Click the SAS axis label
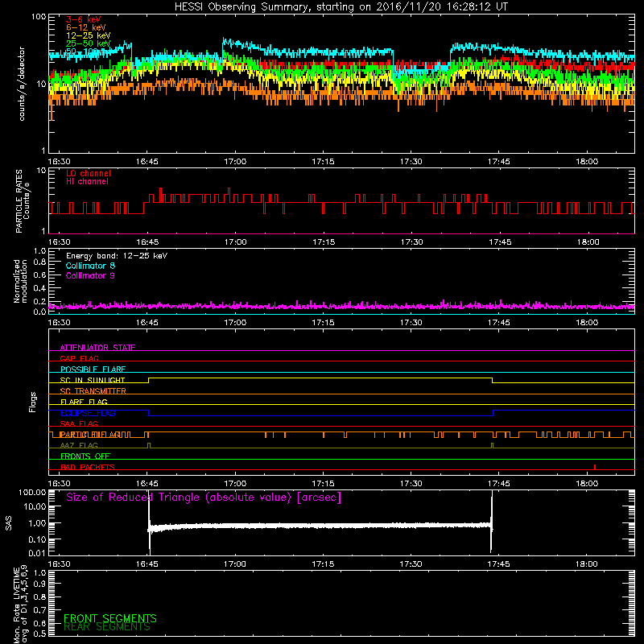Viewport: 644px width, 644px height. tap(9, 523)
